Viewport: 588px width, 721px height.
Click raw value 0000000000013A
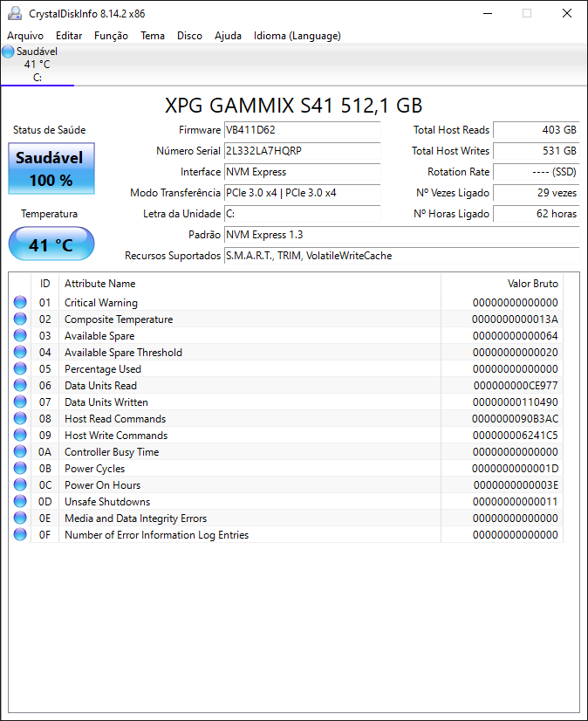(515, 319)
